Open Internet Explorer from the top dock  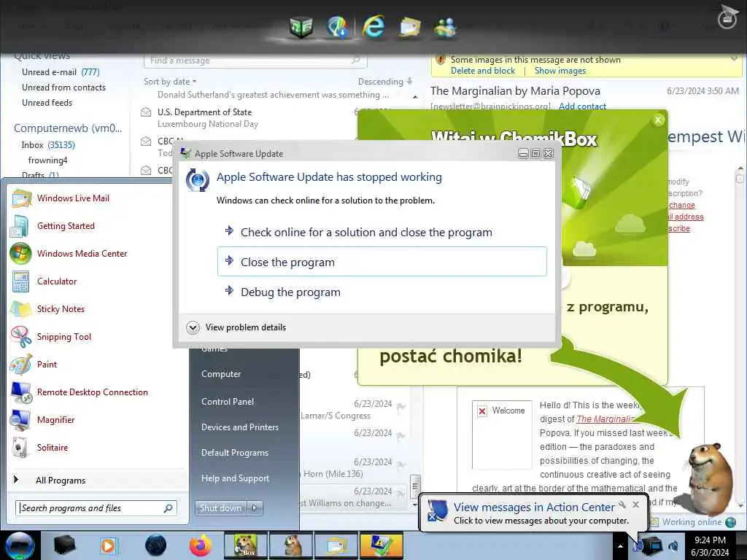[373, 26]
